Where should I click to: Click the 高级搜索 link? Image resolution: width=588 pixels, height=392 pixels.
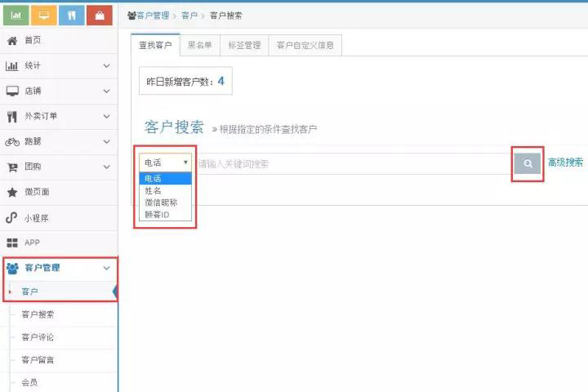(565, 163)
